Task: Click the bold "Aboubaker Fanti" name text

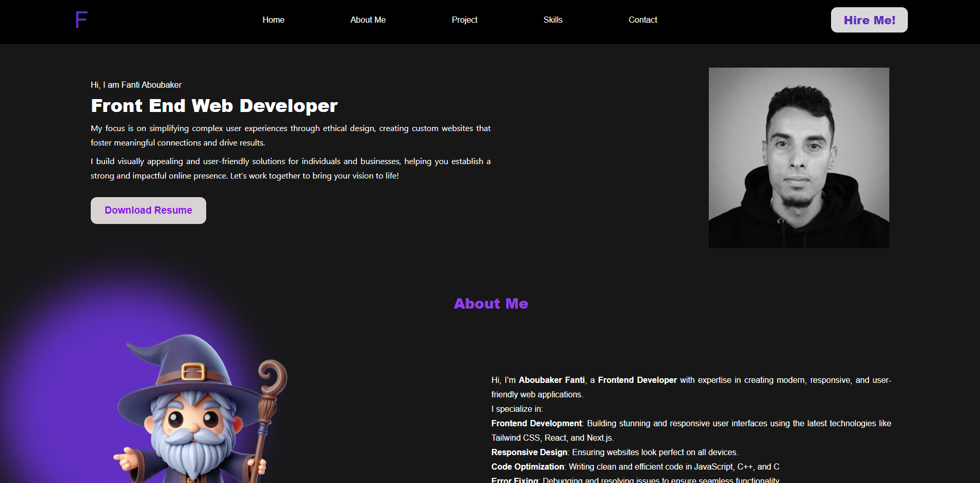Action: pos(552,380)
